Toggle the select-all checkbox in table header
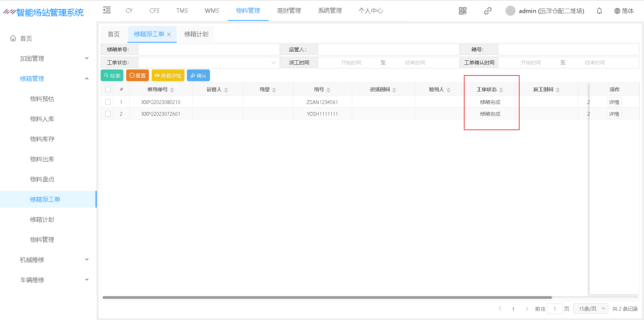644x320 pixels. click(108, 90)
